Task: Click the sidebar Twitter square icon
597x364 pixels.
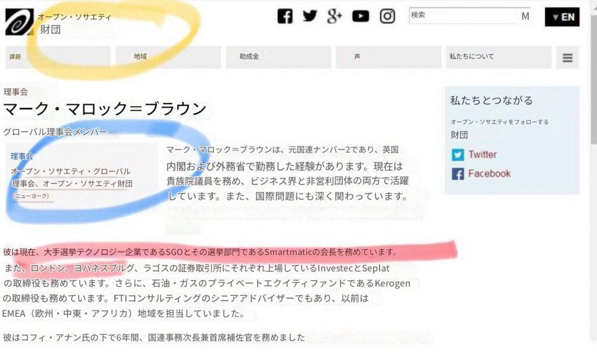Action: click(458, 154)
